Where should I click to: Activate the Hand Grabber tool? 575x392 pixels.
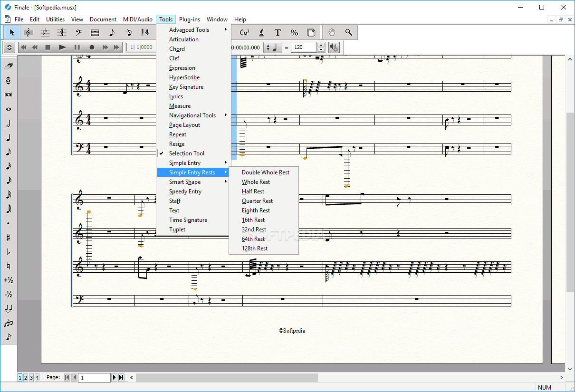click(x=332, y=32)
